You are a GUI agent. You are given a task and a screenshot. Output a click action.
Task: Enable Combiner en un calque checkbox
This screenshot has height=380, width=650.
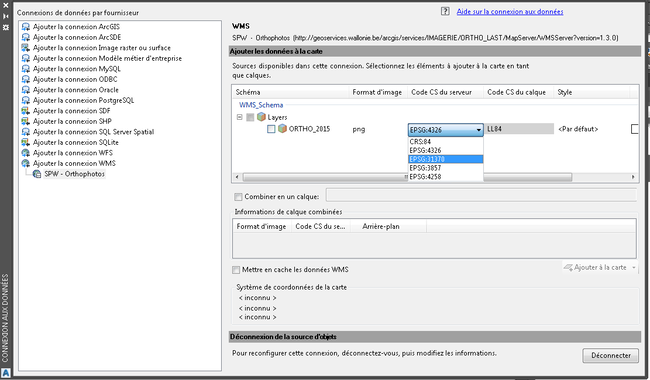pyautogui.click(x=238, y=196)
